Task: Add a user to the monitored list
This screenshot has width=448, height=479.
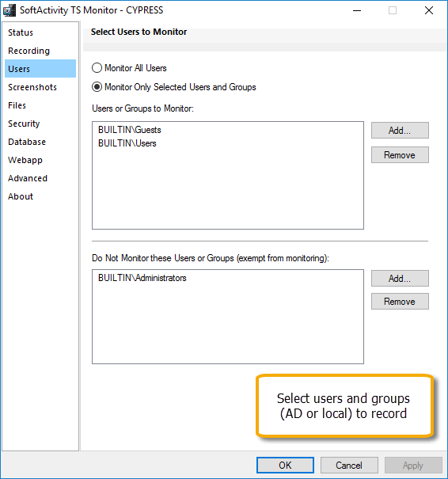Action: tap(400, 131)
